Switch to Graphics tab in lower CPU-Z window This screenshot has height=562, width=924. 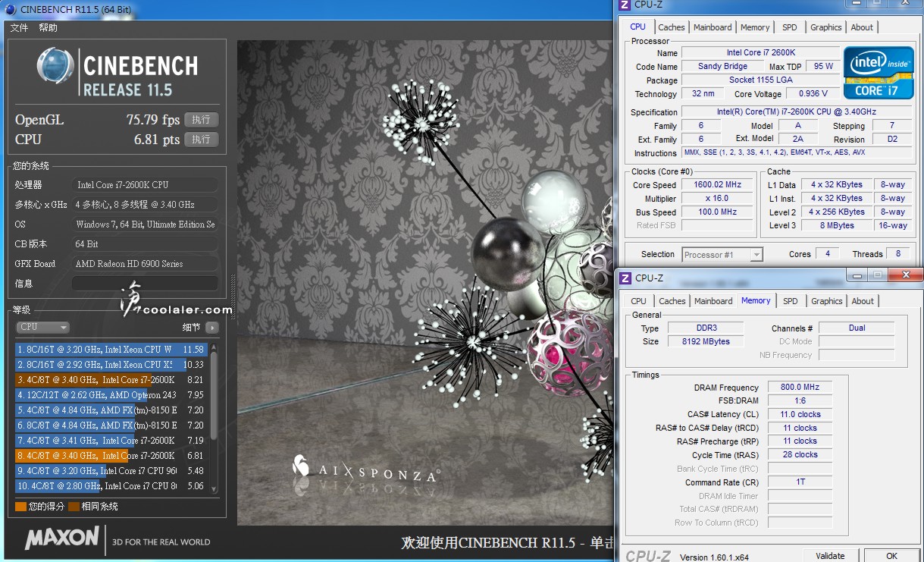tap(827, 301)
